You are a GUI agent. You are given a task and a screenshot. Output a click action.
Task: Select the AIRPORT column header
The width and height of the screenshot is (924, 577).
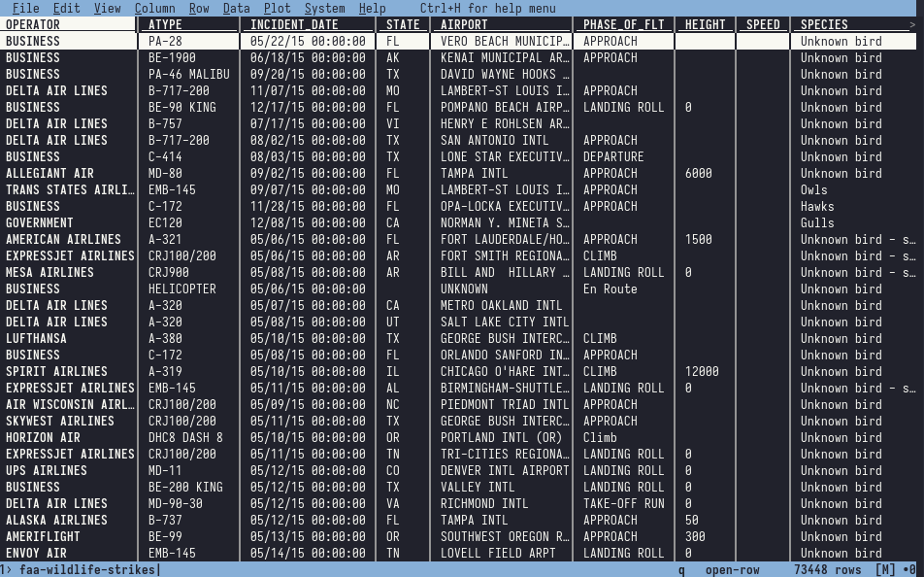464,25
